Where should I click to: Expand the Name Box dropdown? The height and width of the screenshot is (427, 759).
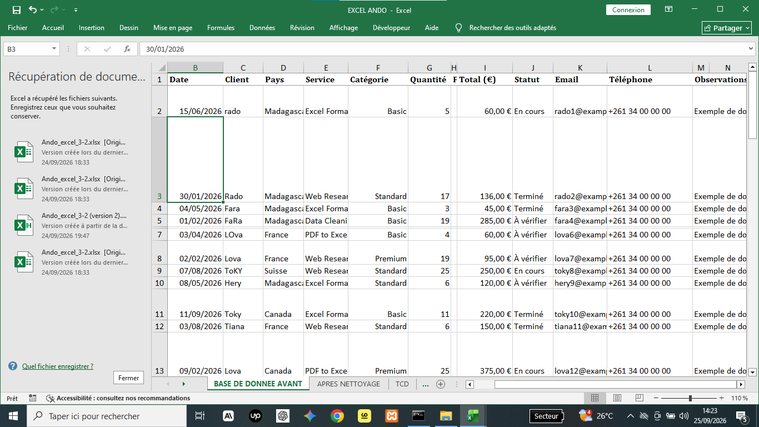54,49
